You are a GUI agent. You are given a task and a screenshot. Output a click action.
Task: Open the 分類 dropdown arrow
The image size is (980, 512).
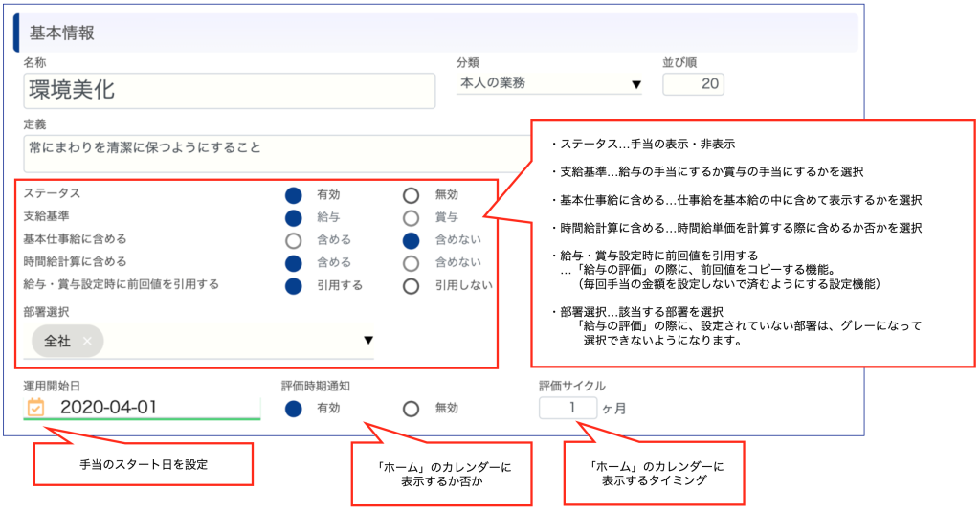(x=636, y=85)
